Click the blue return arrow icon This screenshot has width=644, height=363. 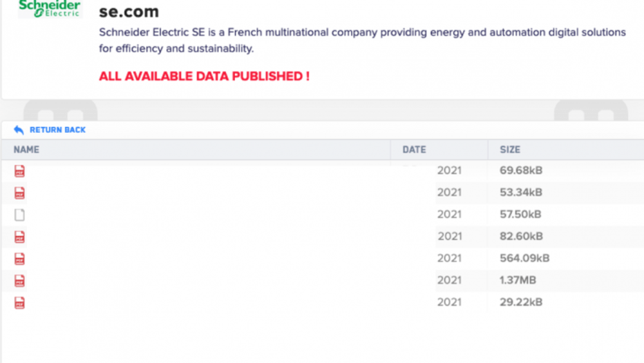[19, 130]
